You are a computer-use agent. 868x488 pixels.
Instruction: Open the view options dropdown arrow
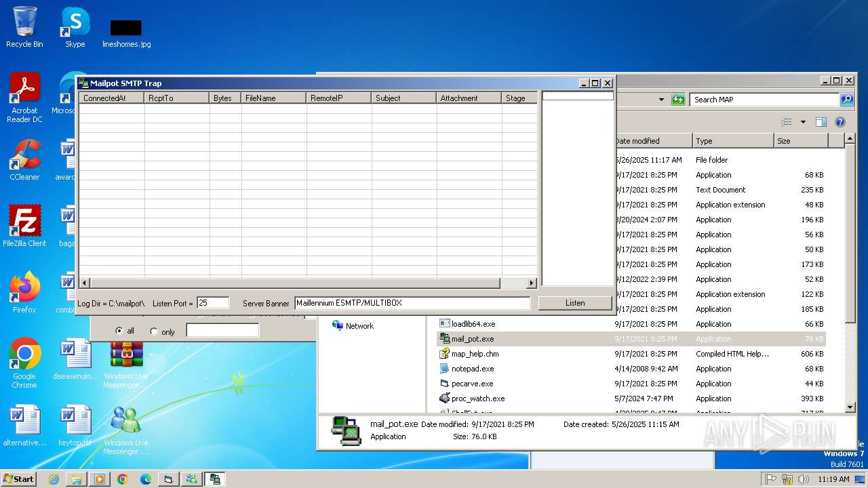(x=803, y=122)
